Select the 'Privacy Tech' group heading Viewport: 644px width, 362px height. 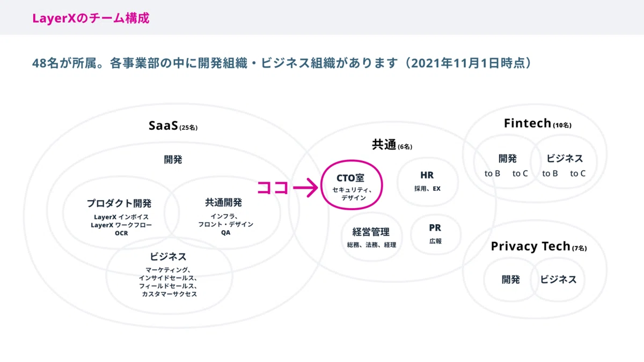click(530, 246)
